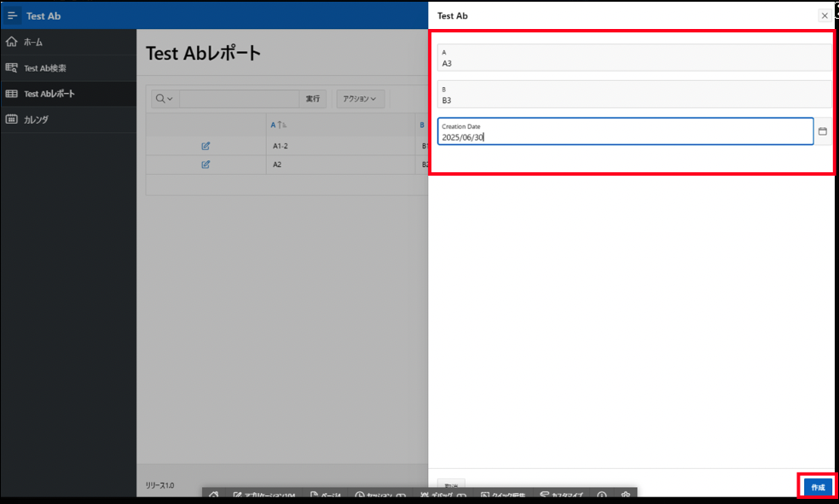Expand the search column selector dropdown

[x=163, y=99]
